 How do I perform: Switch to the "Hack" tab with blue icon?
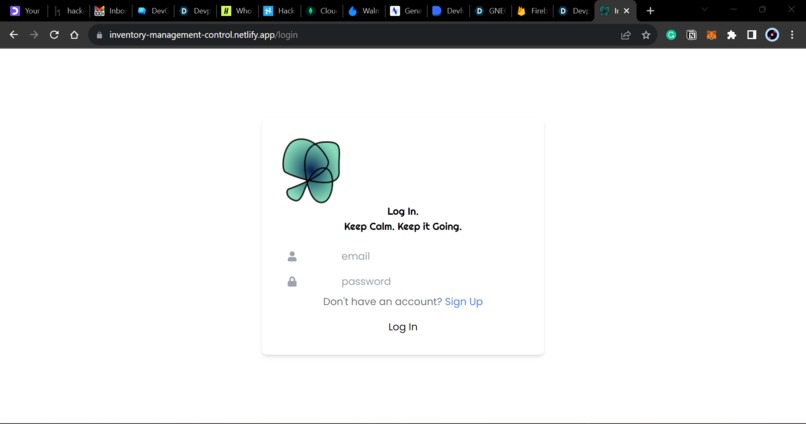[279, 11]
